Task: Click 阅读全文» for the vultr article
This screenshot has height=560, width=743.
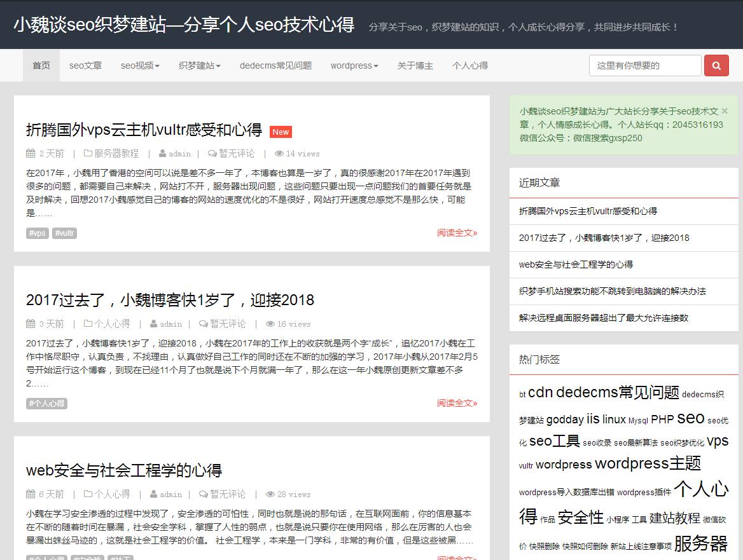Action: [457, 233]
